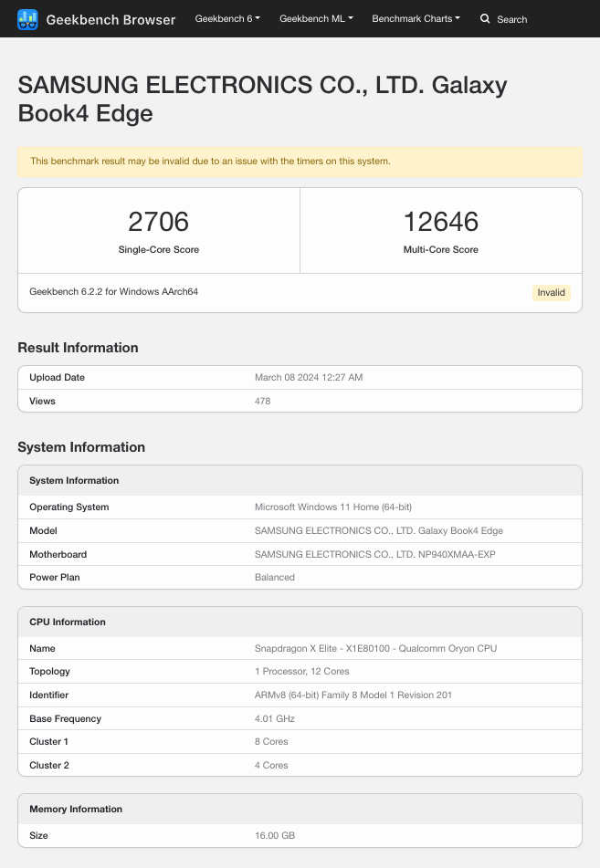The width and height of the screenshot is (600, 868).
Task: Focus the Search field in navbar
Action: pyautogui.click(x=511, y=19)
